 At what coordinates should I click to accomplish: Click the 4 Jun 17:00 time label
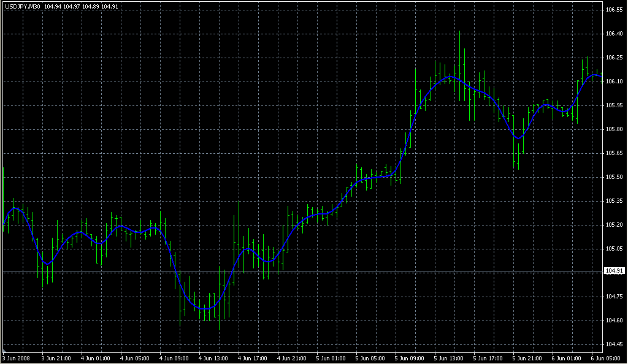pos(252,358)
